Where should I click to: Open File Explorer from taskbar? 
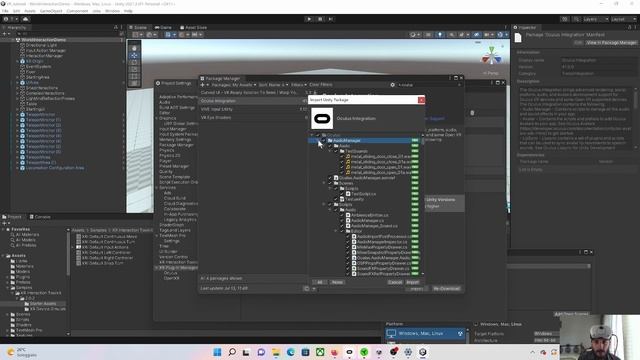coord(276,352)
